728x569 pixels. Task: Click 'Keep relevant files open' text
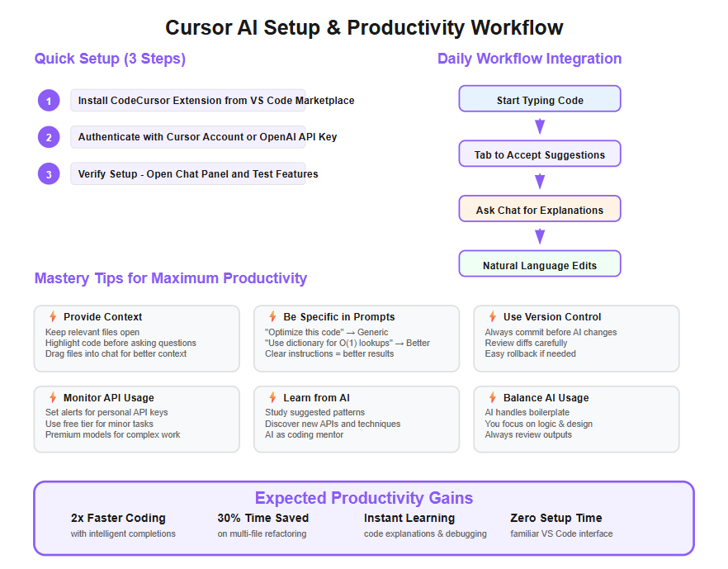[x=92, y=332]
